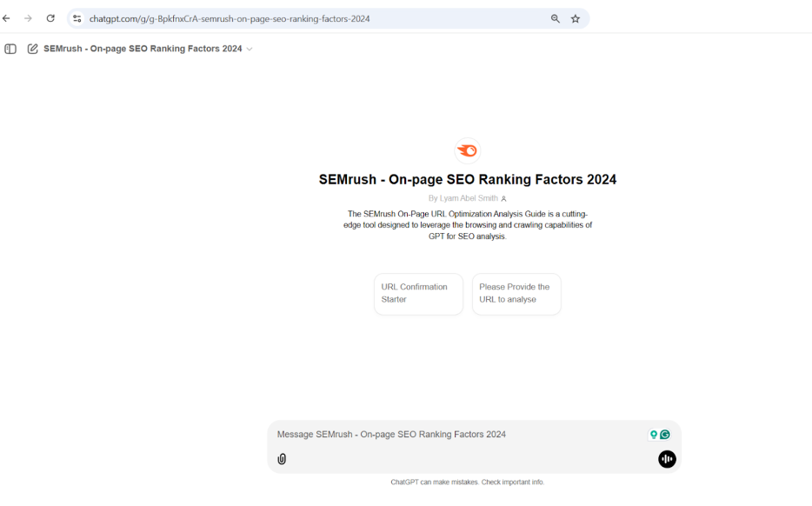Image resolution: width=812 pixels, height=506 pixels.
Task: Attach a file with the paperclip icon
Action: 282,459
